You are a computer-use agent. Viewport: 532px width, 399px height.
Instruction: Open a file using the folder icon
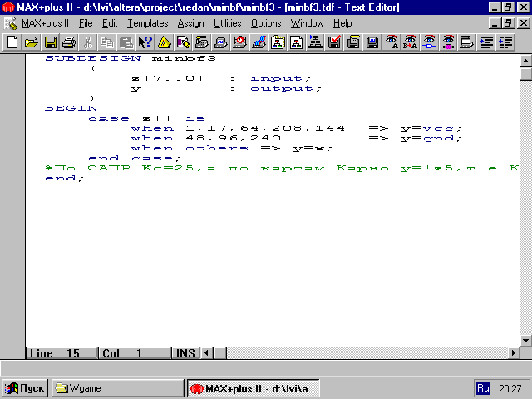[x=32, y=42]
